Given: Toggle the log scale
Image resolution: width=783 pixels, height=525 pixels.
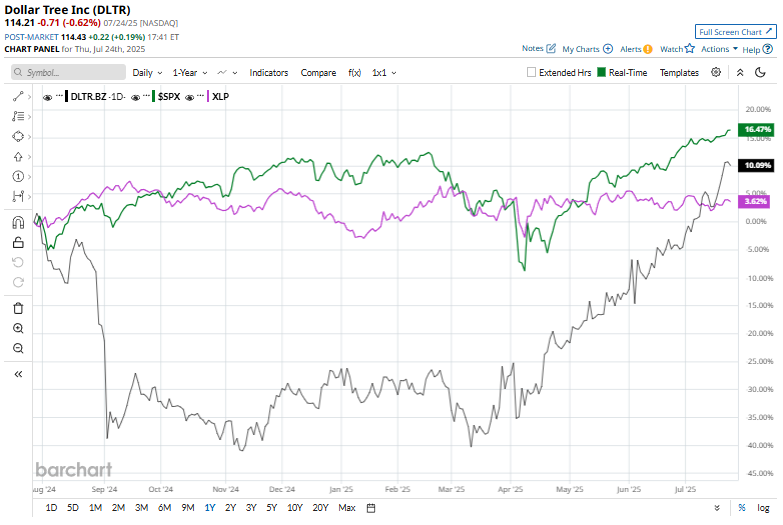Looking at the screenshot, I should click(763, 508).
